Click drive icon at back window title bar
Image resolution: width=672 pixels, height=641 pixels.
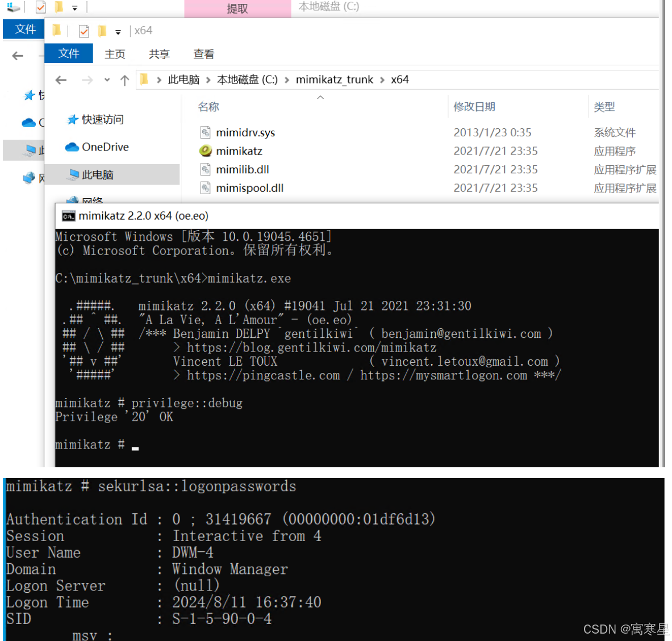[13, 7]
